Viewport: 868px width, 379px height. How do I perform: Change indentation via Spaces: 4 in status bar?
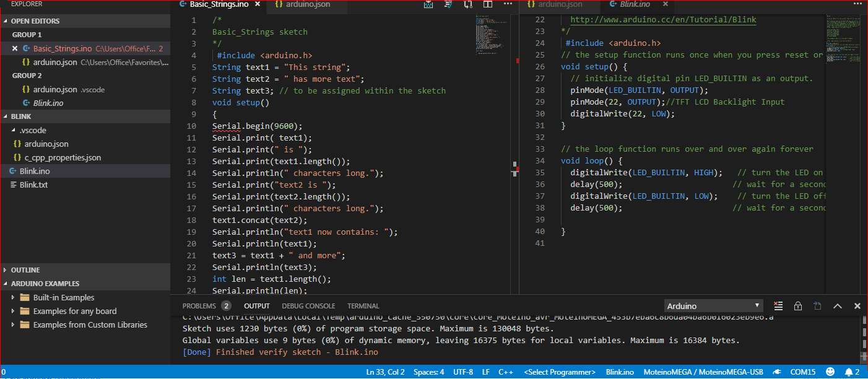pyautogui.click(x=429, y=372)
